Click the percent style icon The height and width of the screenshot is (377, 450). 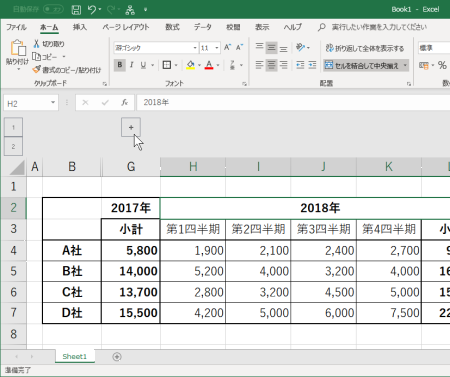click(x=442, y=65)
